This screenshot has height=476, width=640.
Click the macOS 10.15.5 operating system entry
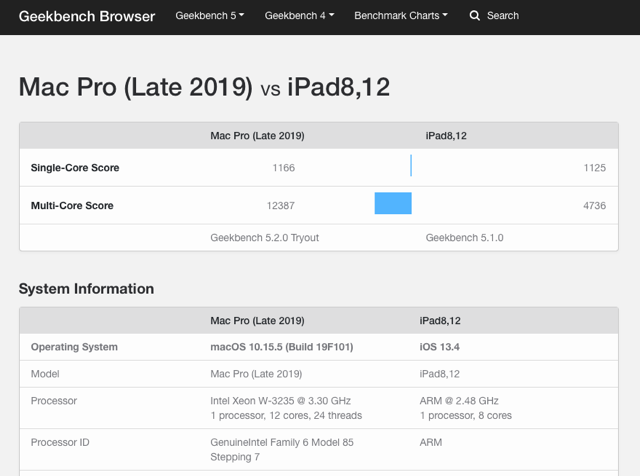(x=282, y=347)
